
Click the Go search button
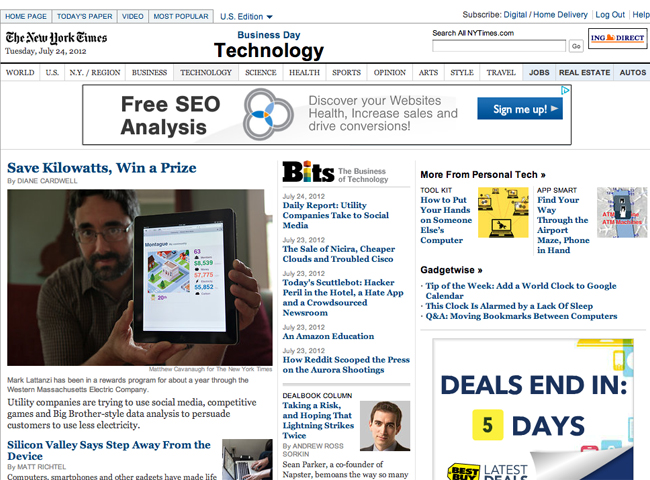pos(576,46)
